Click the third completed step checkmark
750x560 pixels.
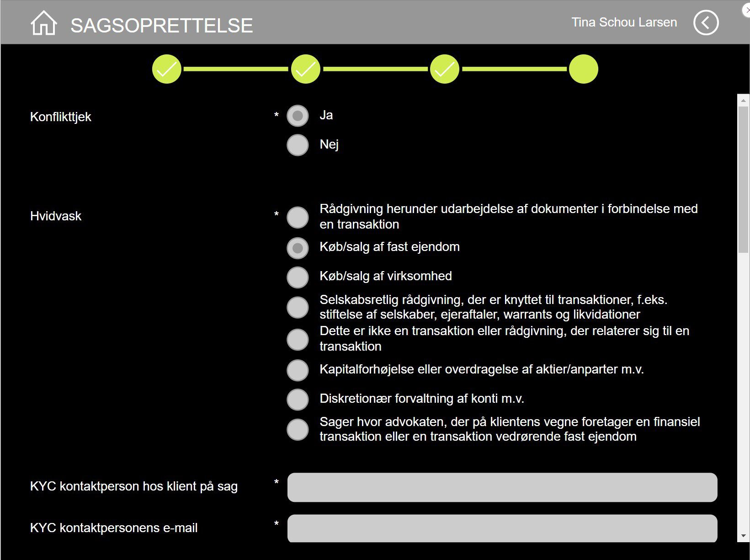click(445, 69)
